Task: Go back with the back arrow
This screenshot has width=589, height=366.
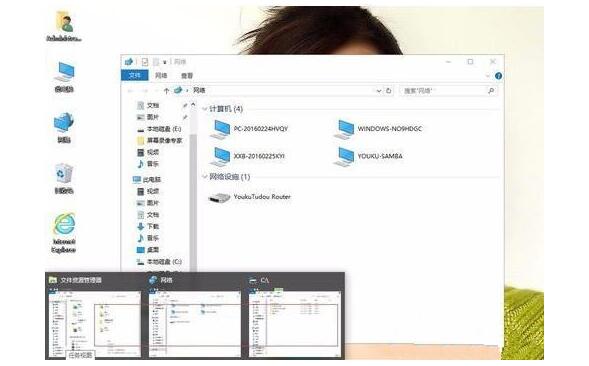Action: pos(131,91)
